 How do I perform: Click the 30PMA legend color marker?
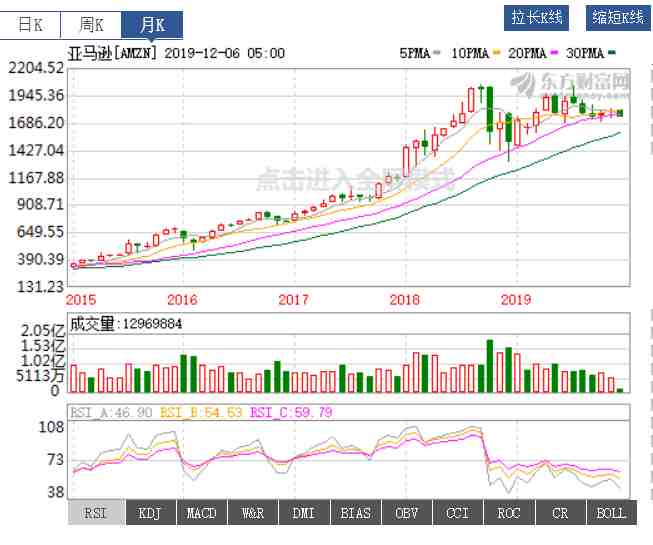click(612, 53)
